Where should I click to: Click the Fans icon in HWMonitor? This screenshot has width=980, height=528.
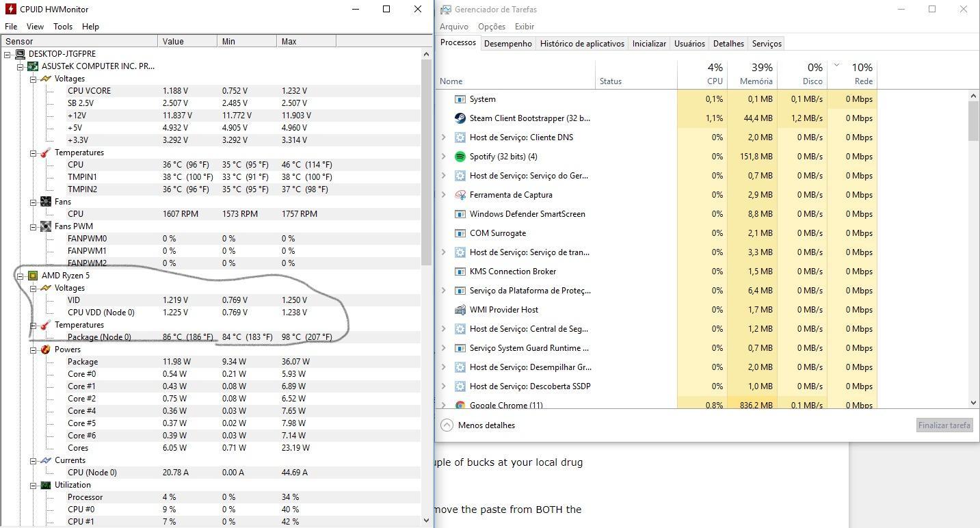[46, 202]
